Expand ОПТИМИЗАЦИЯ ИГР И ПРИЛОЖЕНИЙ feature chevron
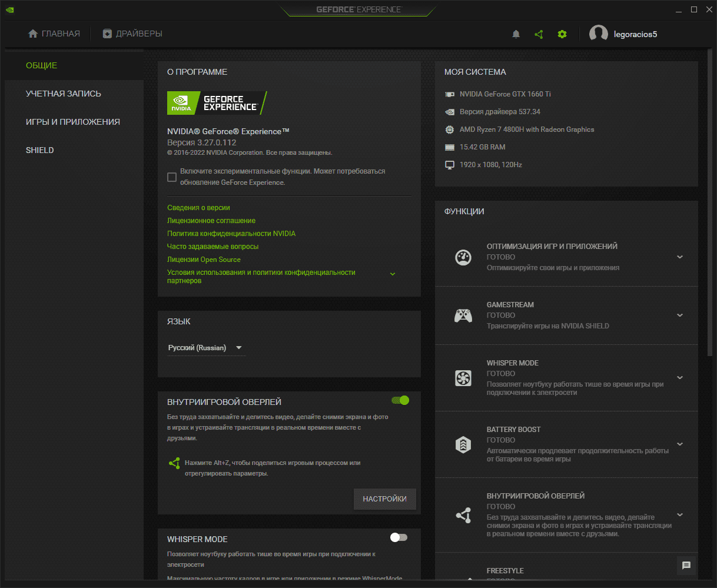Image resolution: width=717 pixels, height=588 pixels. [680, 257]
